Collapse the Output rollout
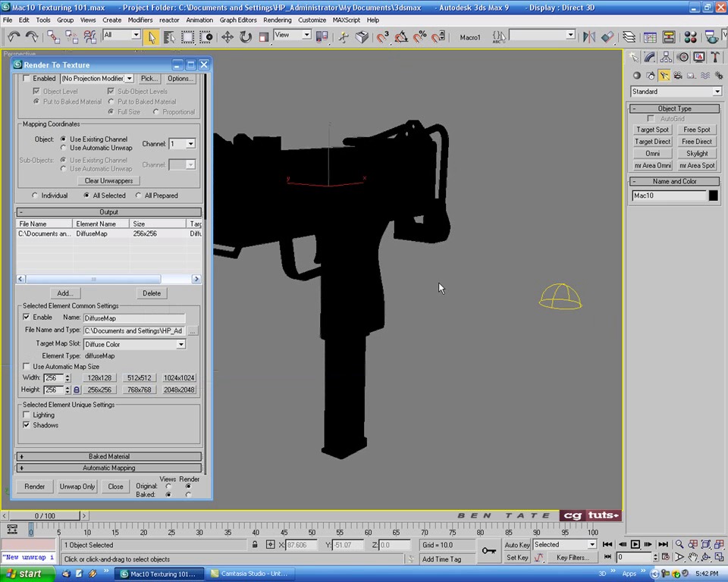This screenshot has height=582, width=728. 109,212
